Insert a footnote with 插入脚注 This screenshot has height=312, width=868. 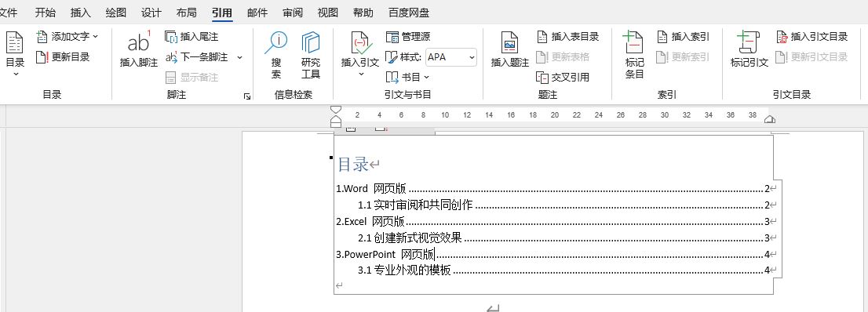click(139, 50)
